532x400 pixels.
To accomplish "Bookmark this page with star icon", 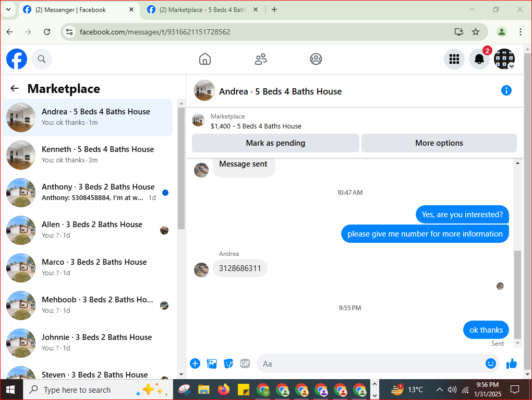I will coord(476,32).
